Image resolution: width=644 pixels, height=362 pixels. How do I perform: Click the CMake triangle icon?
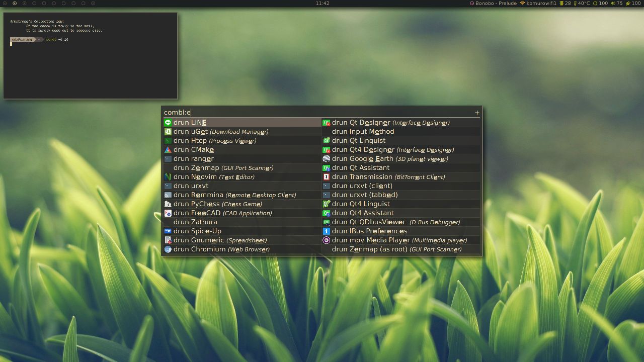168,149
